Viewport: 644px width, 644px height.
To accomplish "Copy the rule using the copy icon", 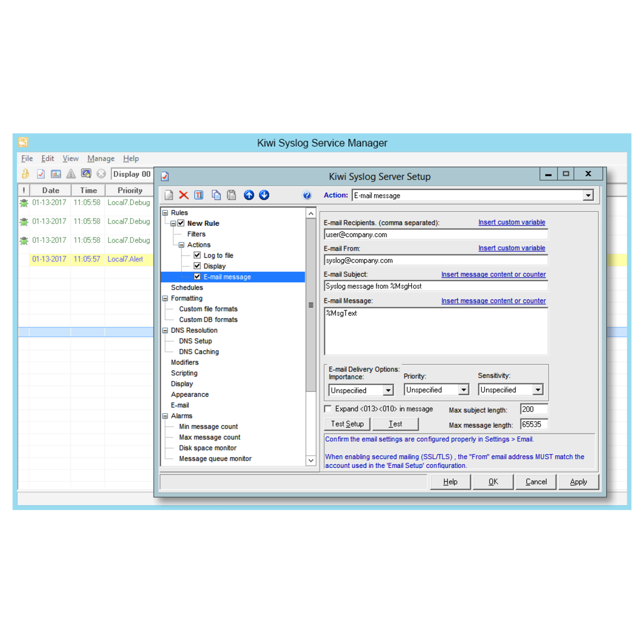I will [x=216, y=195].
